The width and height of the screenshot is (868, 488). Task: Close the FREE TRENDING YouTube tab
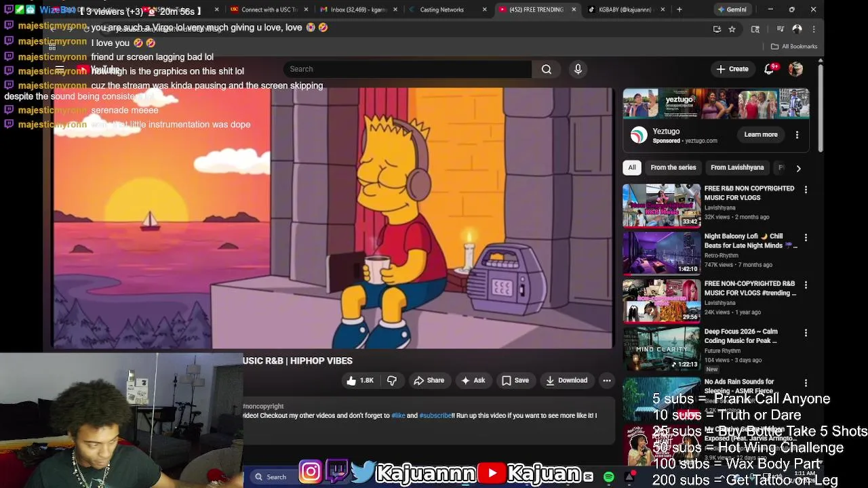click(574, 9)
